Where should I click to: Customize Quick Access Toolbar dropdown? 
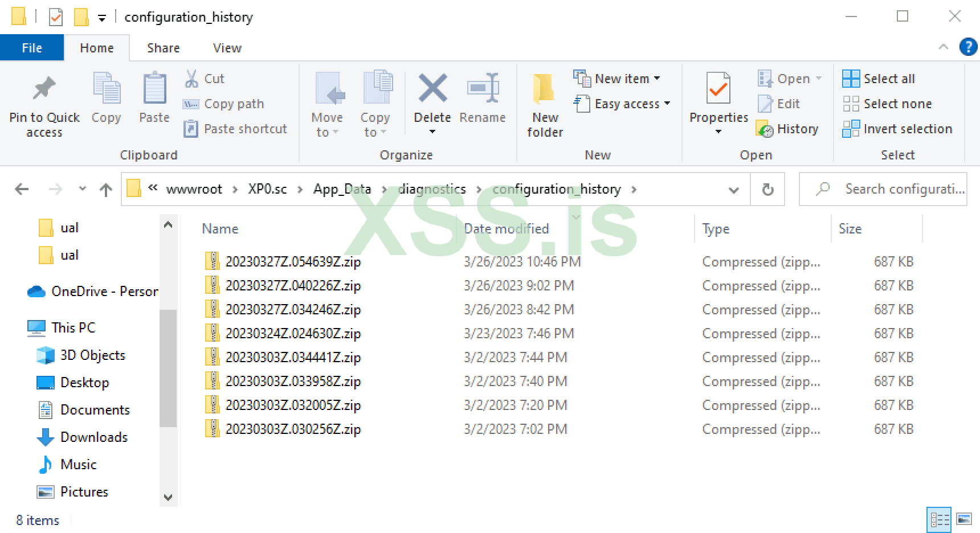[102, 18]
